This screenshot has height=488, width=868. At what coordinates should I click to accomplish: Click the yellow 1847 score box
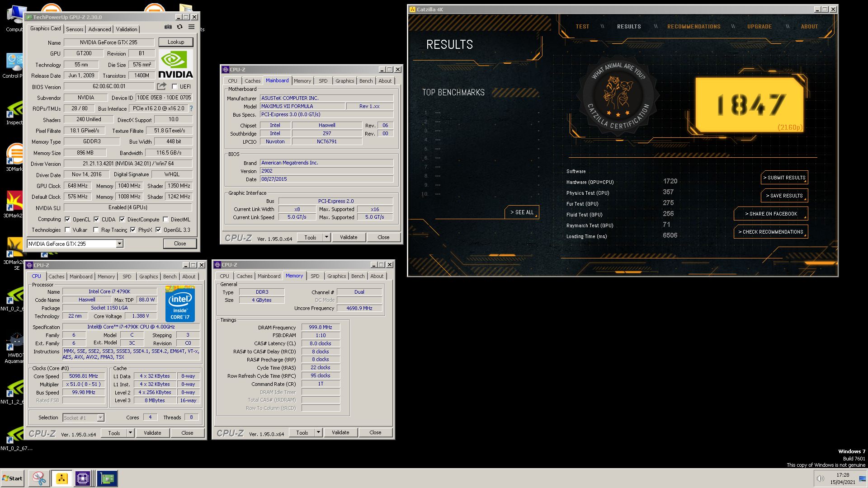click(750, 105)
